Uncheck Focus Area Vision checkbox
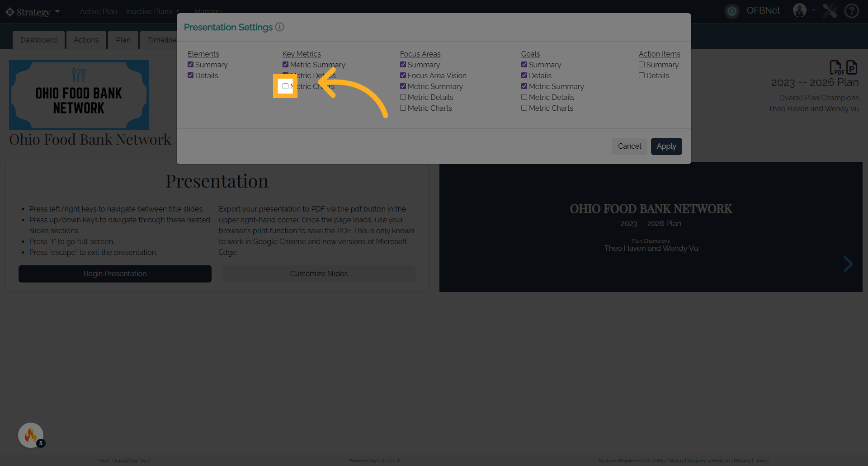868x466 pixels. click(x=403, y=75)
